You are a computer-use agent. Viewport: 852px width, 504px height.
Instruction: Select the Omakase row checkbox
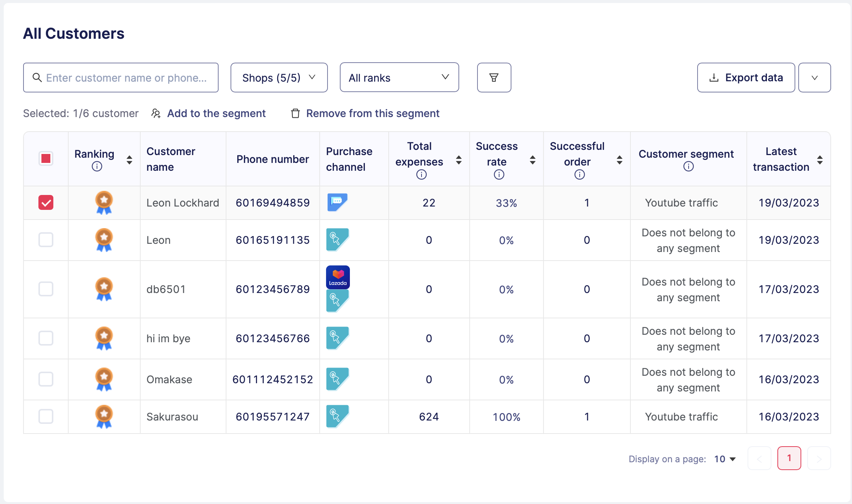(x=46, y=379)
